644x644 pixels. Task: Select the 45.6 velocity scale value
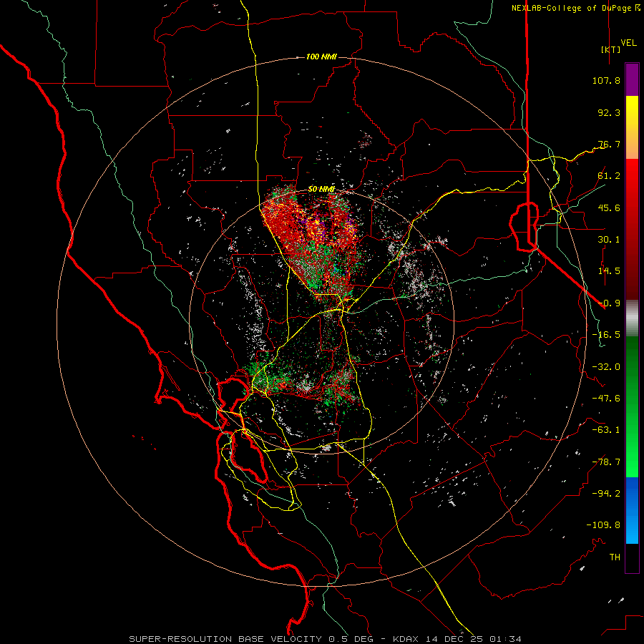(x=609, y=208)
